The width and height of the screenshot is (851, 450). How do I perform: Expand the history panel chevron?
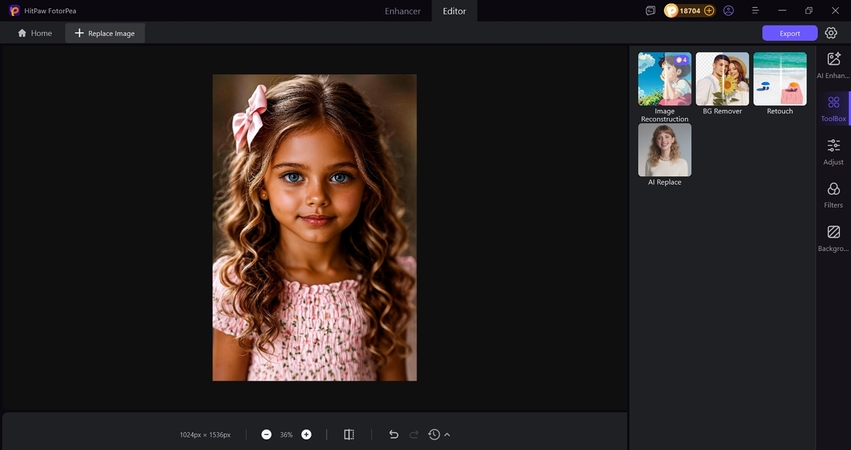447,435
